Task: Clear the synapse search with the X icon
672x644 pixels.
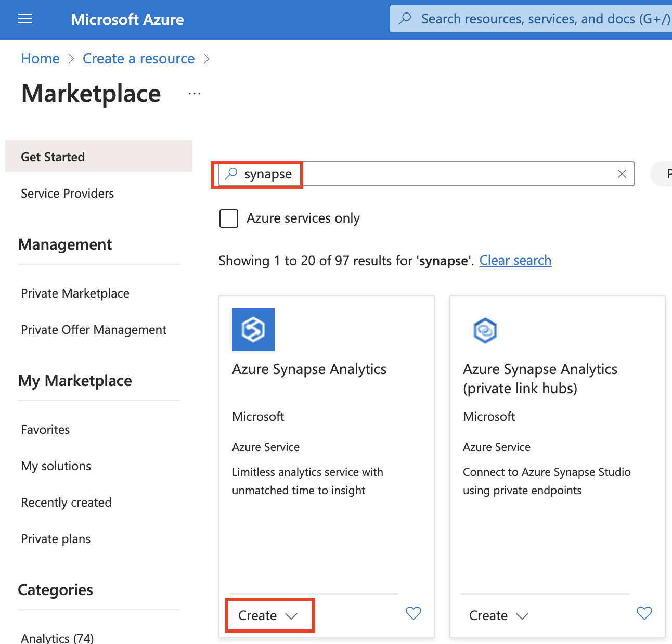Action: click(622, 174)
